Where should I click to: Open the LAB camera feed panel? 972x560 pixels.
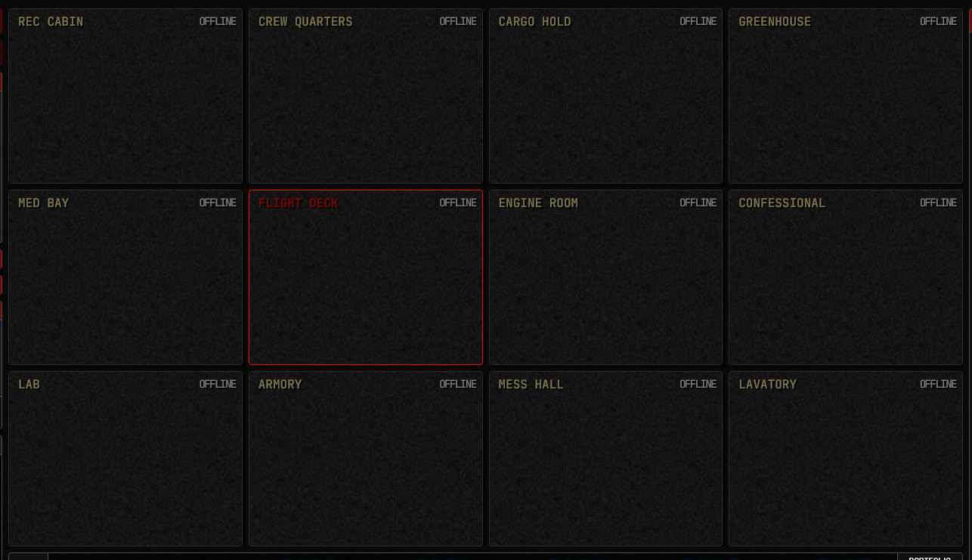coord(125,459)
